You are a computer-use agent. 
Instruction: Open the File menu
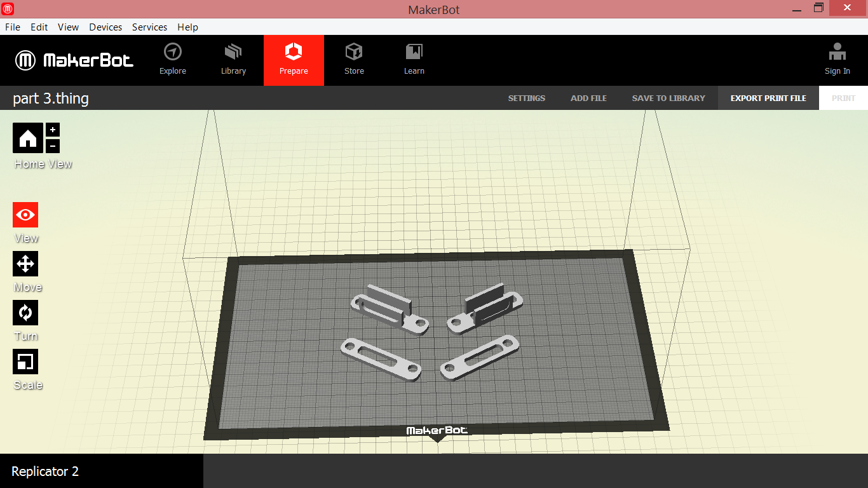(13, 27)
